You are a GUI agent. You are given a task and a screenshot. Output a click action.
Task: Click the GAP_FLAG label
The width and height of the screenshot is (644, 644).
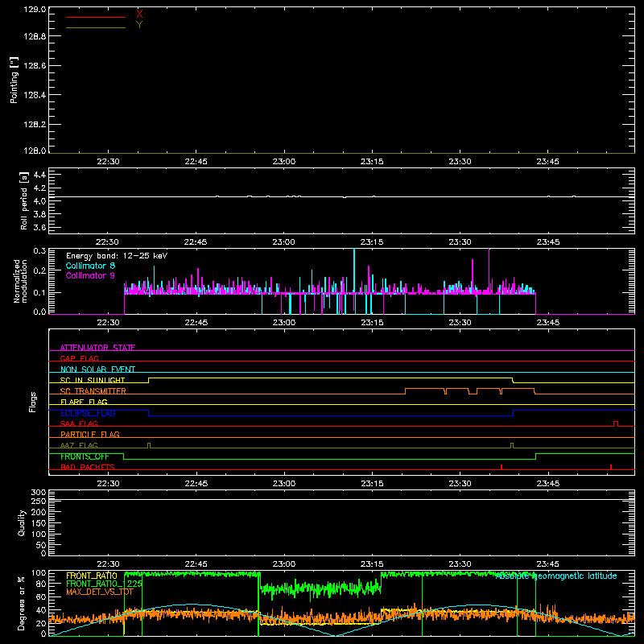(79, 358)
